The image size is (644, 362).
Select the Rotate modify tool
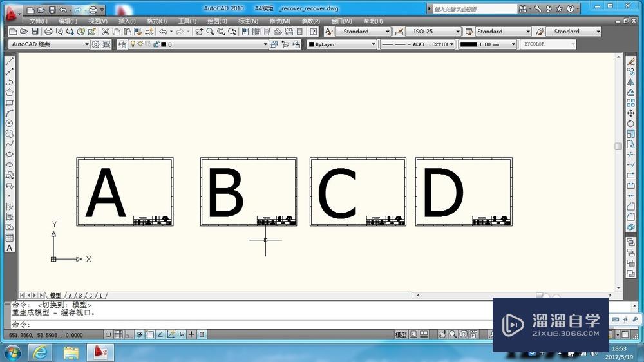tap(631, 123)
